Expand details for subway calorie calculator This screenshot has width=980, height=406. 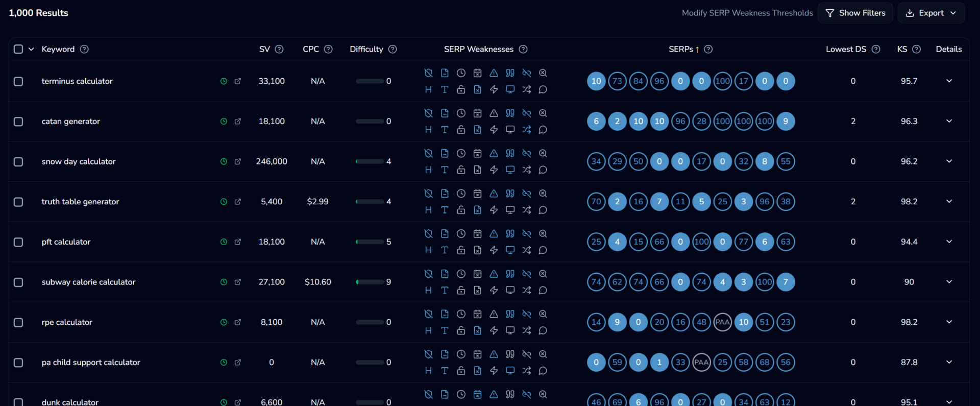pyautogui.click(x=949, y=282)
